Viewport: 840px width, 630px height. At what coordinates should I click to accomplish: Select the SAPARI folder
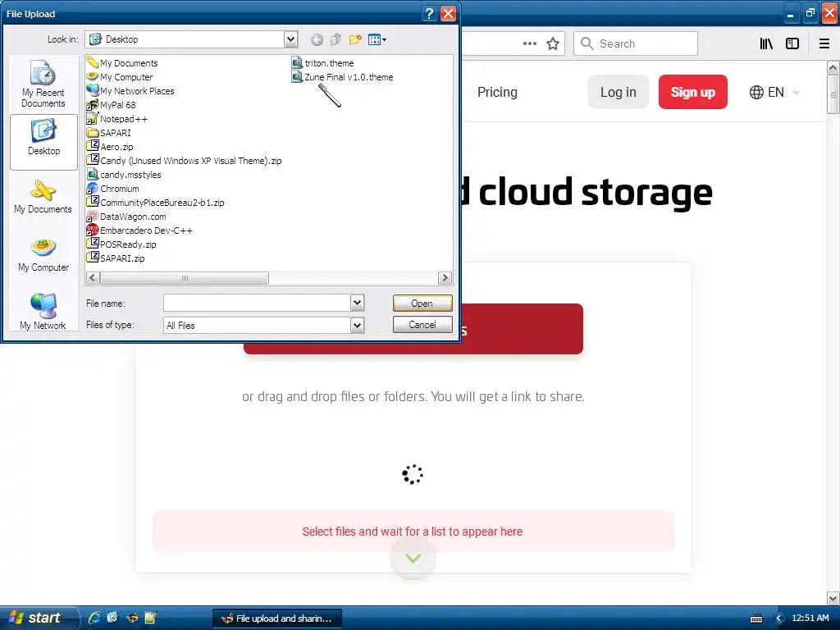[109, 133]
